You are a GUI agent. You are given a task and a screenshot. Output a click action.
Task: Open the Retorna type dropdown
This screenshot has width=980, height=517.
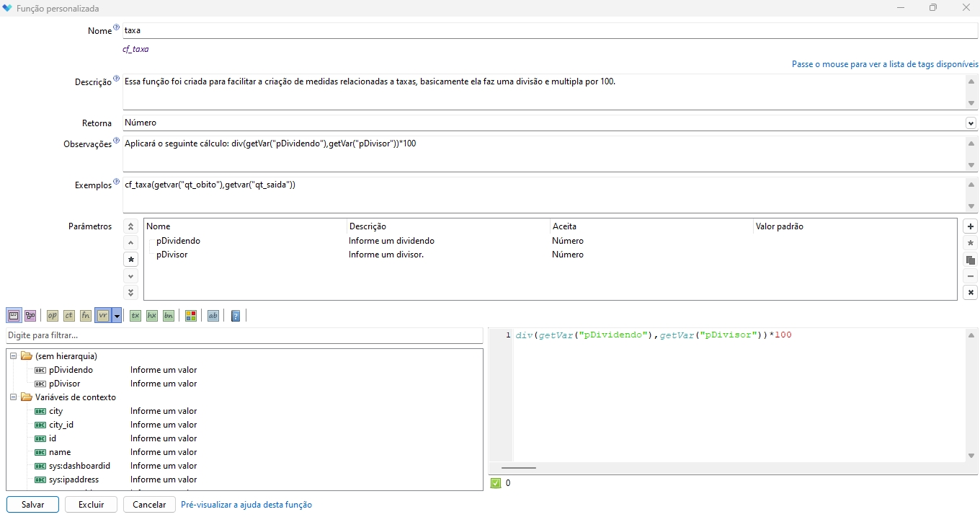971,123
